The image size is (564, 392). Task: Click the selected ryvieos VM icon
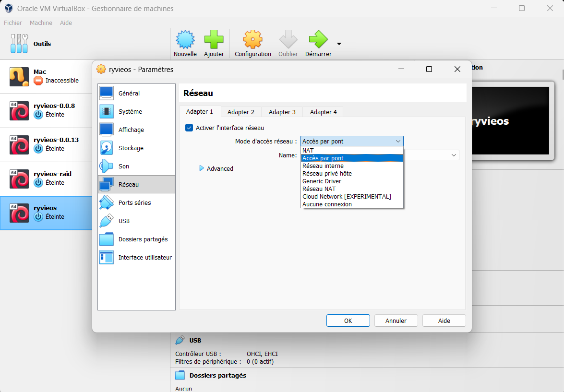click(19, 213)
